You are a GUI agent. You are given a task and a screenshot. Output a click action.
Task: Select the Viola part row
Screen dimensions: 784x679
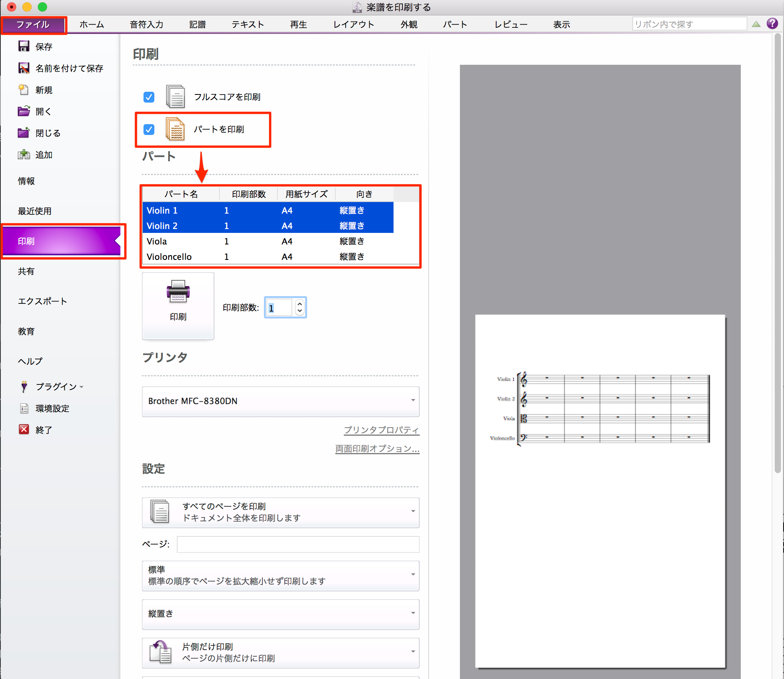268,241
